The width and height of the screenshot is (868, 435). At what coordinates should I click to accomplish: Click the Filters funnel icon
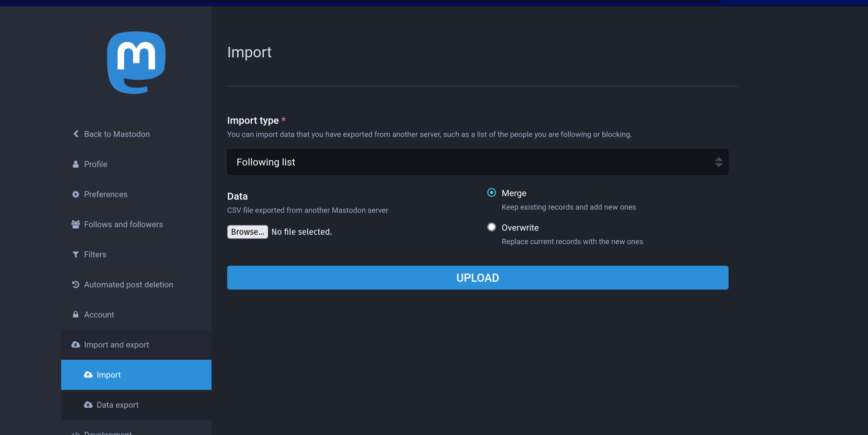point(76,254)
